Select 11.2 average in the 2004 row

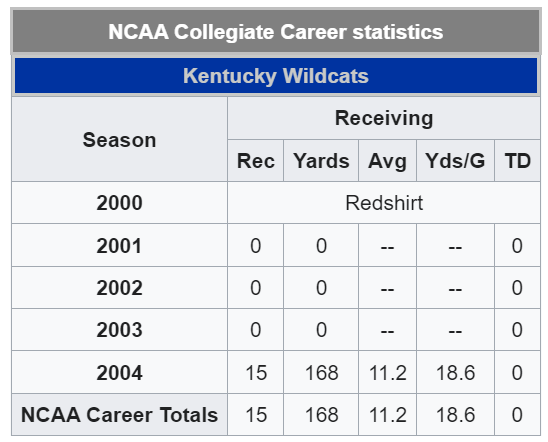[387, 372]
